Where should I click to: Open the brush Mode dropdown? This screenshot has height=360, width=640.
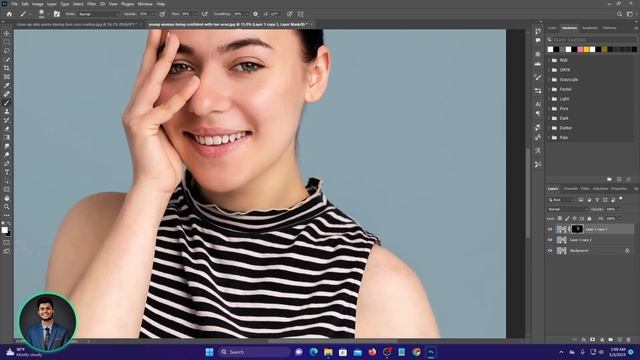(98, 14)
